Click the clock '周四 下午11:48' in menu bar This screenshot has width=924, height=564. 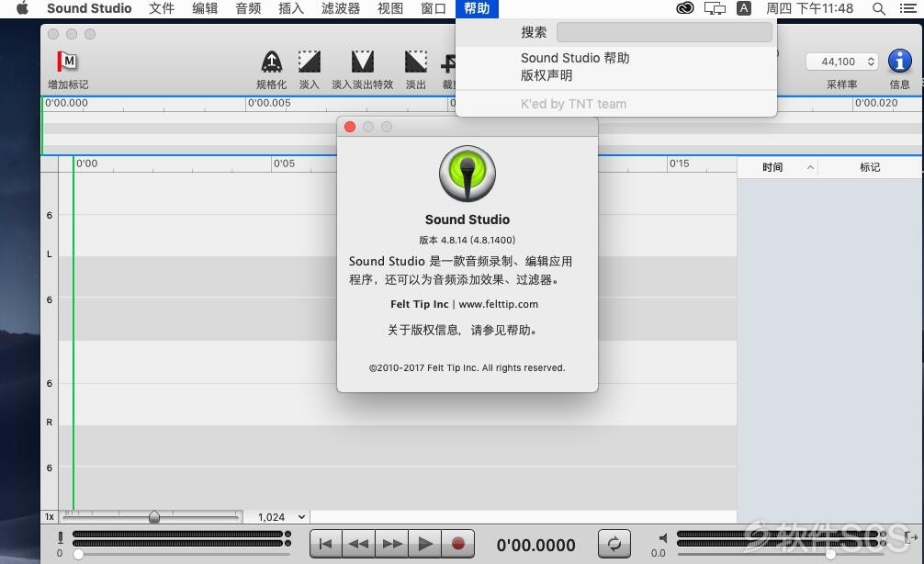click(x=809, y=8)
